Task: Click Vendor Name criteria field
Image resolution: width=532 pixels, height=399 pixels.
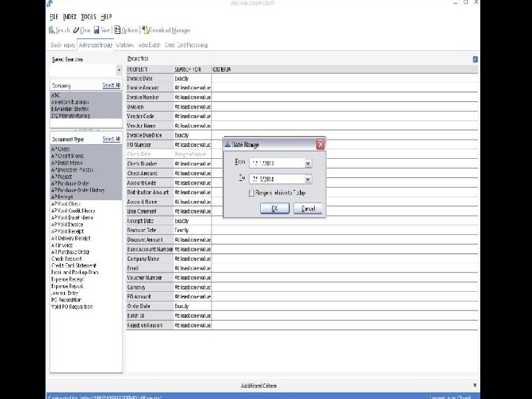Action: coord(345,126)
